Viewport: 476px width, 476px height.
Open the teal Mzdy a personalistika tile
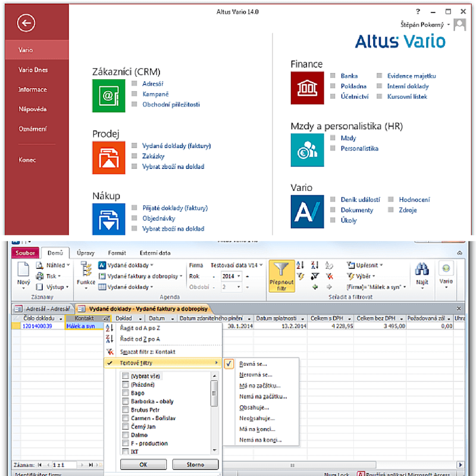(x=307, y=150)
